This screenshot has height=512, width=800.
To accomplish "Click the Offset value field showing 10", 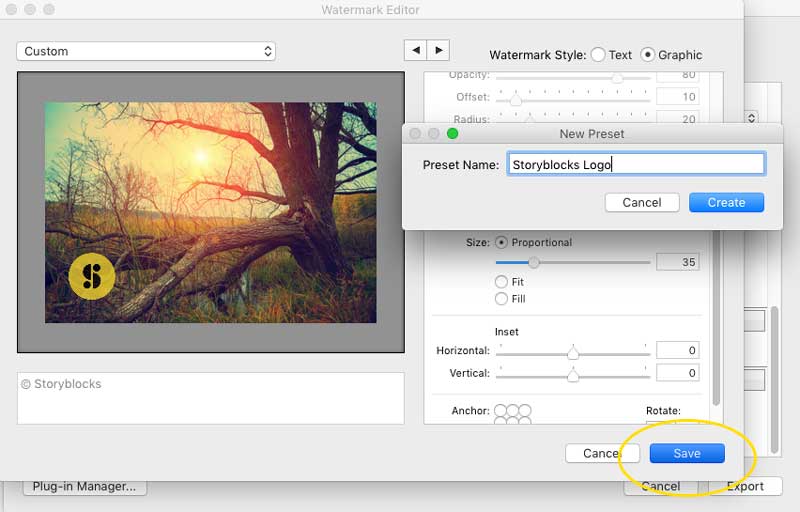I will [678, 97].
